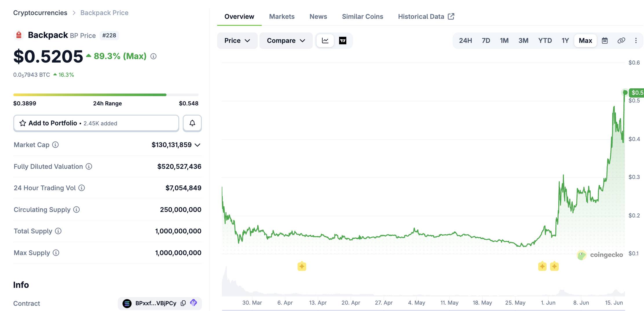Open Fully Diluted Valuation info icon
The image size is (644, 311).
coord(89,166)
